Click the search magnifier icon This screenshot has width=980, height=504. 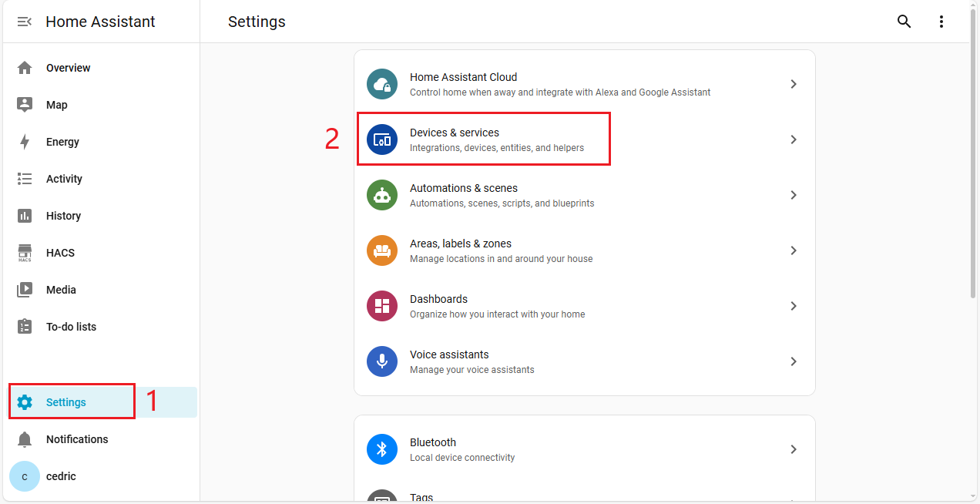[x=904, y=22]
